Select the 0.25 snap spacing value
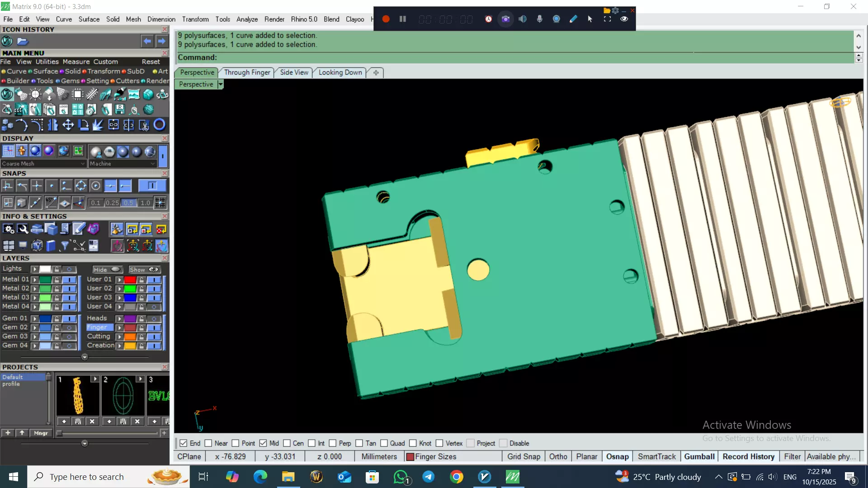Viewport: 868px width, 488px height. 112,203
